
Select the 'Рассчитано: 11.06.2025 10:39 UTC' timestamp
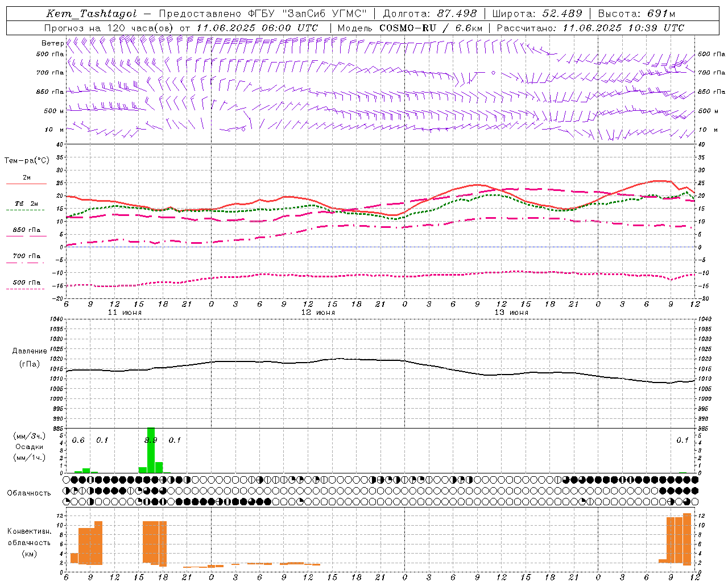pyautogui.click(x=590, y=28)
